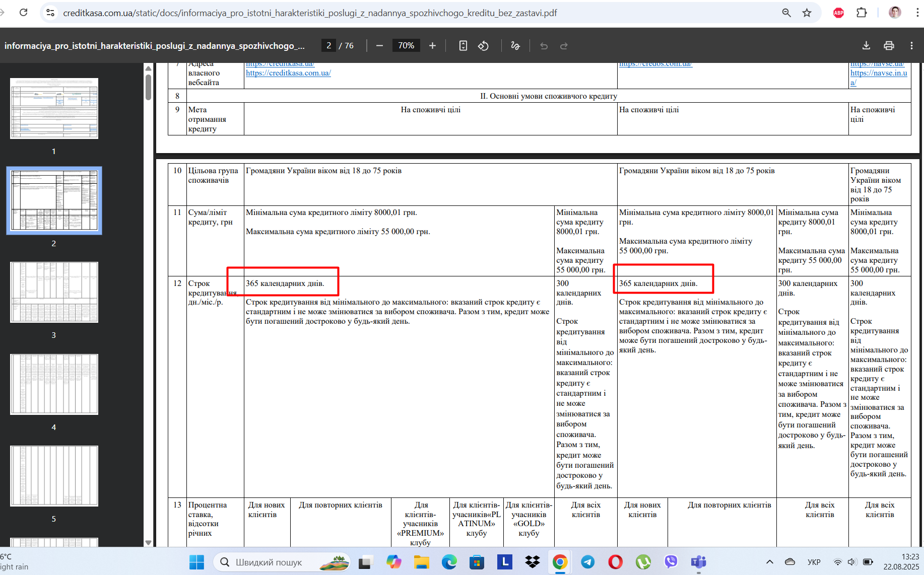Open page 1 thumbnail
The width and height of the screenshot is (924, 575).
coord(54,108)
